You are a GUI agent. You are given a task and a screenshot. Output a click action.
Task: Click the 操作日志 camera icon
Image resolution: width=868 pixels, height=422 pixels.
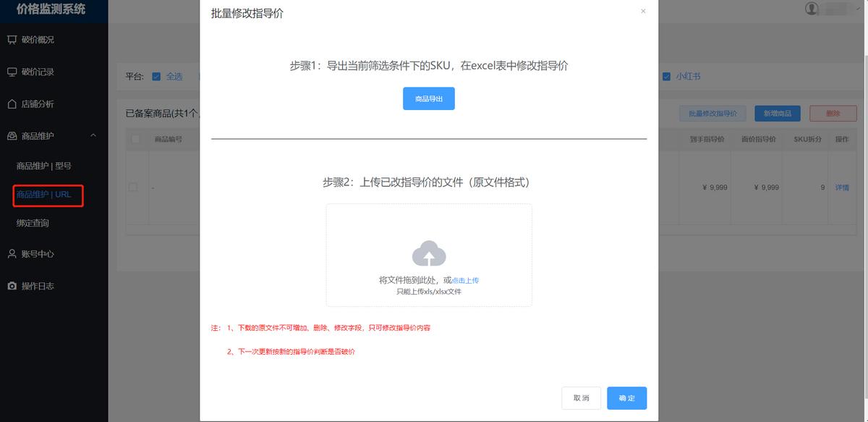(12, 285)
